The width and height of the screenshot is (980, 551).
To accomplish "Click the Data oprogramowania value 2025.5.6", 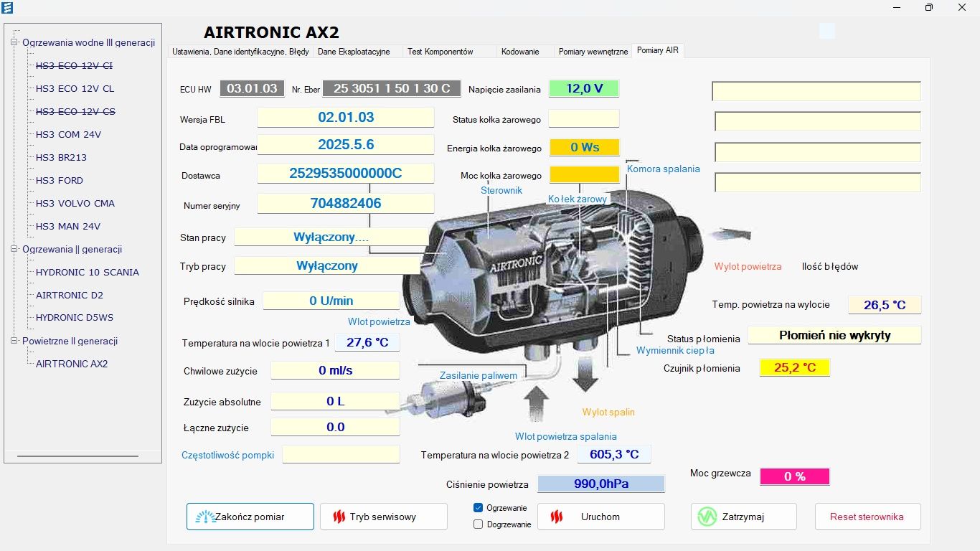I will [346, 144].
